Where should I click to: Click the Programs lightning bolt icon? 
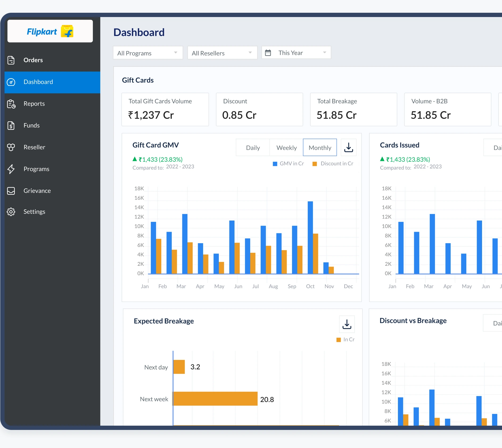pos(11,169)
